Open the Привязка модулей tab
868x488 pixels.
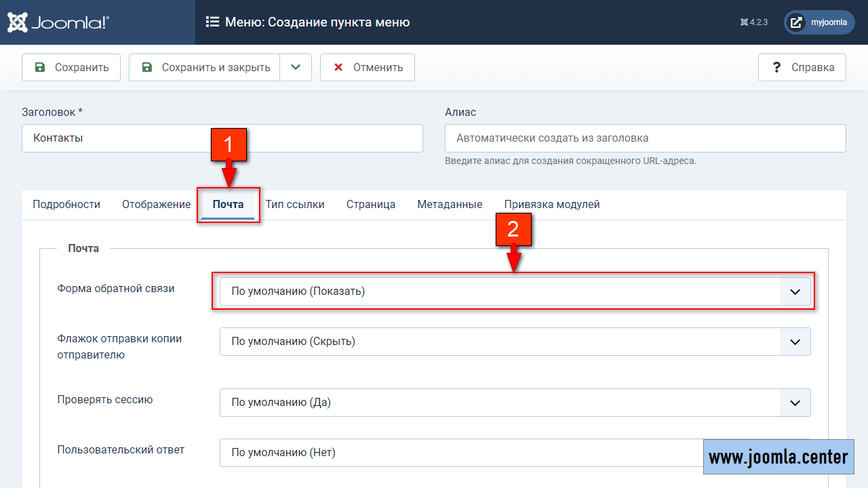coord(551,205)
